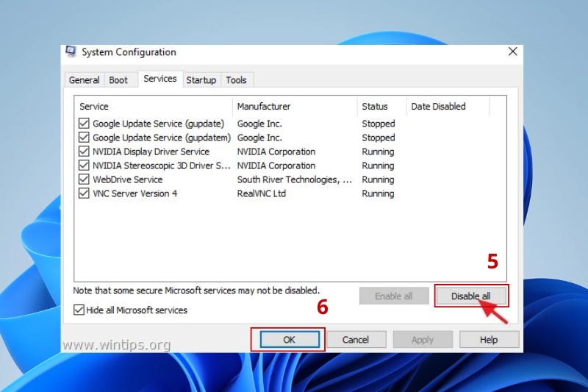This screenshot has height=392, width=588.
Task: Click 'Running' status of WebDrive Service
Action: pos(378,179)
